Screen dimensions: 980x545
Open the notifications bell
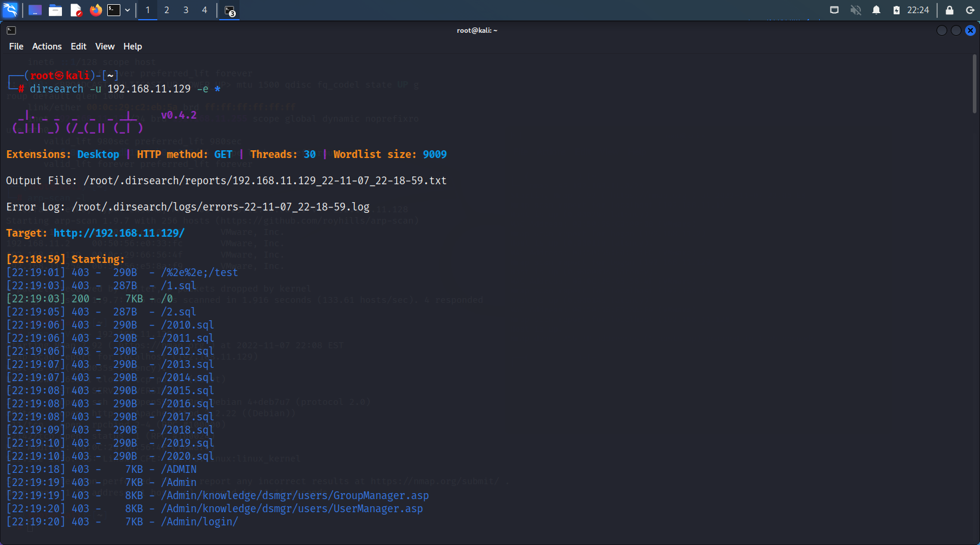pyautogui.click(x=876, y=10)
